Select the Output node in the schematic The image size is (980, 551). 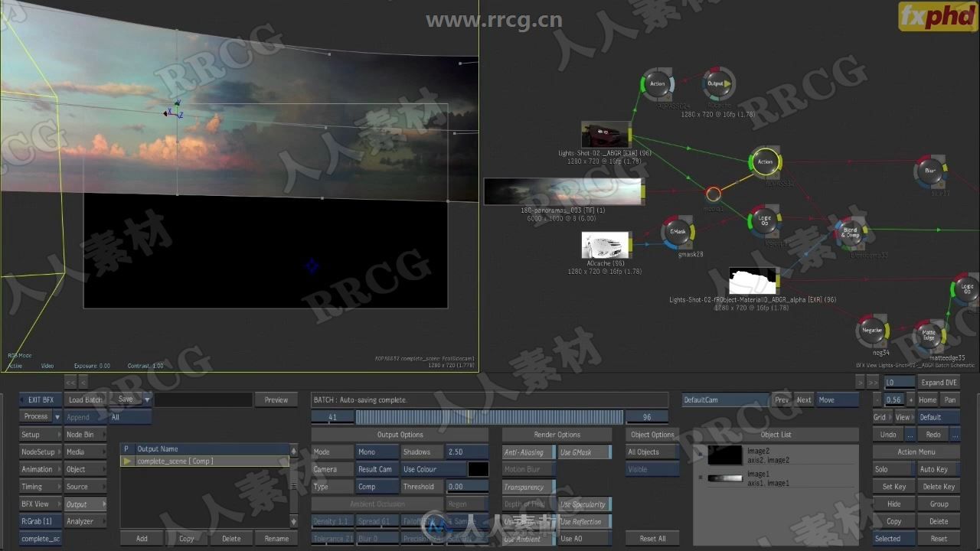click(x=717, y=84)
